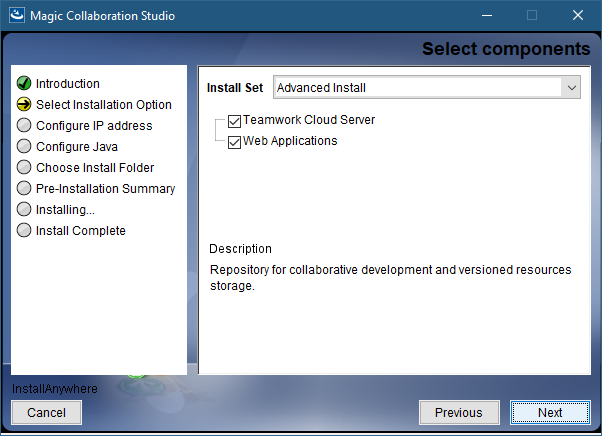
Task: Click the Next button
Action: tap(550, 412)
